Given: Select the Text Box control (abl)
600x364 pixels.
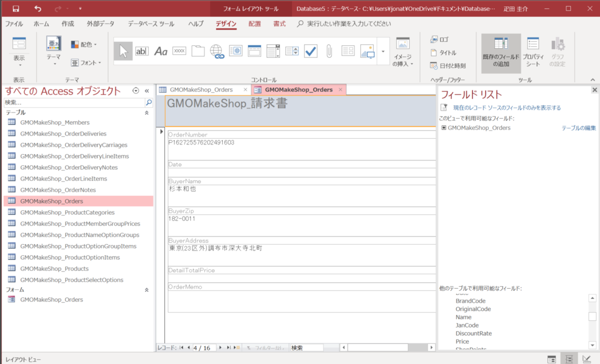Looking at the screenshot, I should click(141, 50).
